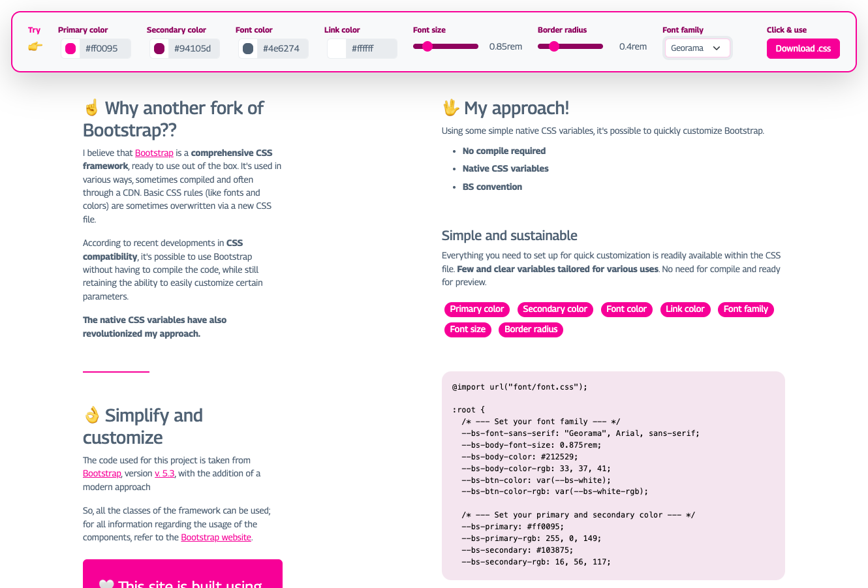
Task: Click the Link color hex field #ffffff
Action: pyautogui.click(x=371, y=49)
